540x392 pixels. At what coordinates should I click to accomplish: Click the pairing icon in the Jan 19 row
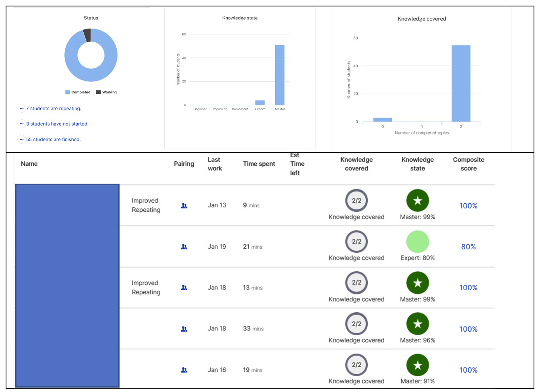(x=184, y=247)
